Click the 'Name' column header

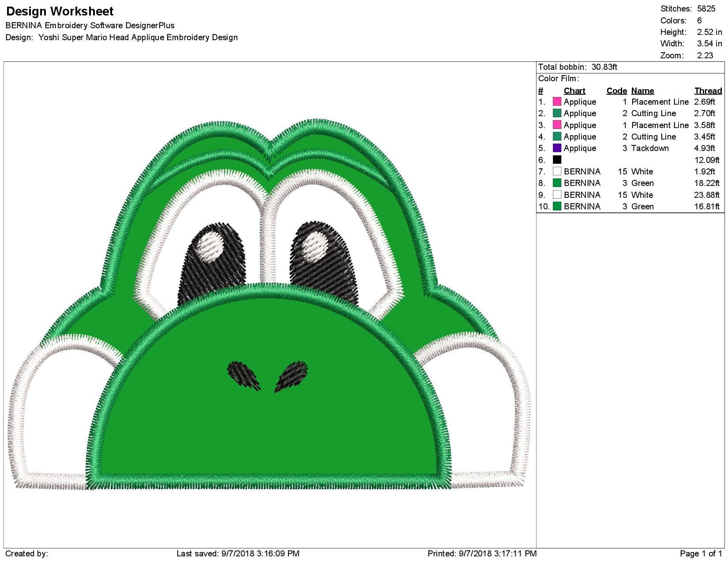(x=642, y=91)
